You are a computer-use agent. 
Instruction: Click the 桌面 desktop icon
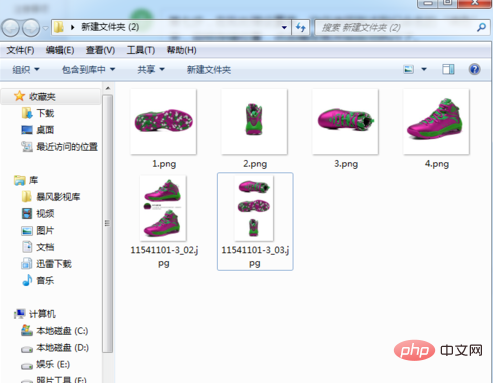point(27,130)
